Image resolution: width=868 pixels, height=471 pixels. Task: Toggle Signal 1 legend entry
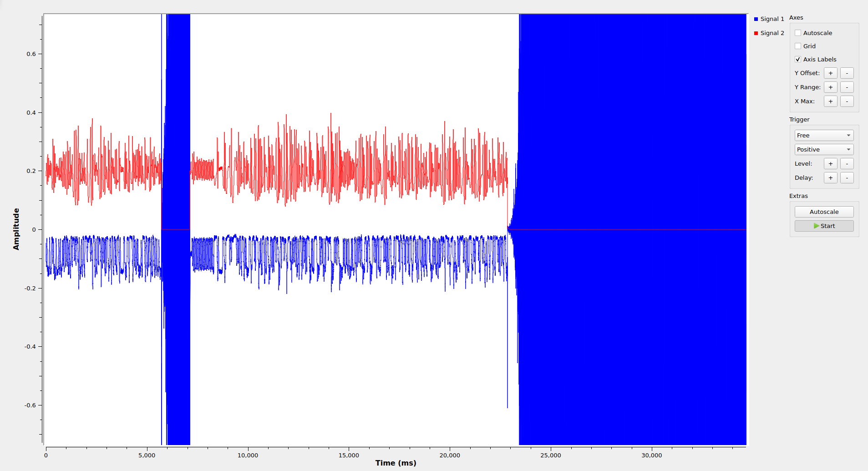(x=769, y=19)
